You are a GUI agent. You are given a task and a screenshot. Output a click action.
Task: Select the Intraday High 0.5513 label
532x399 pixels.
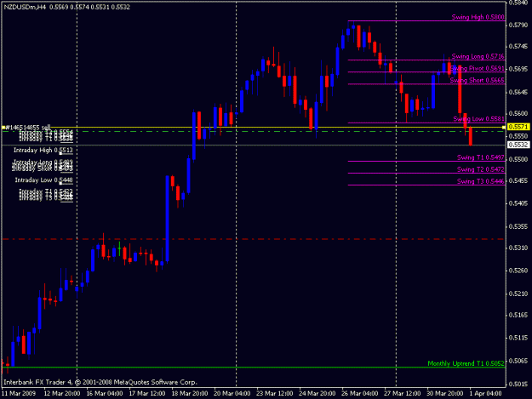[43, 151]
